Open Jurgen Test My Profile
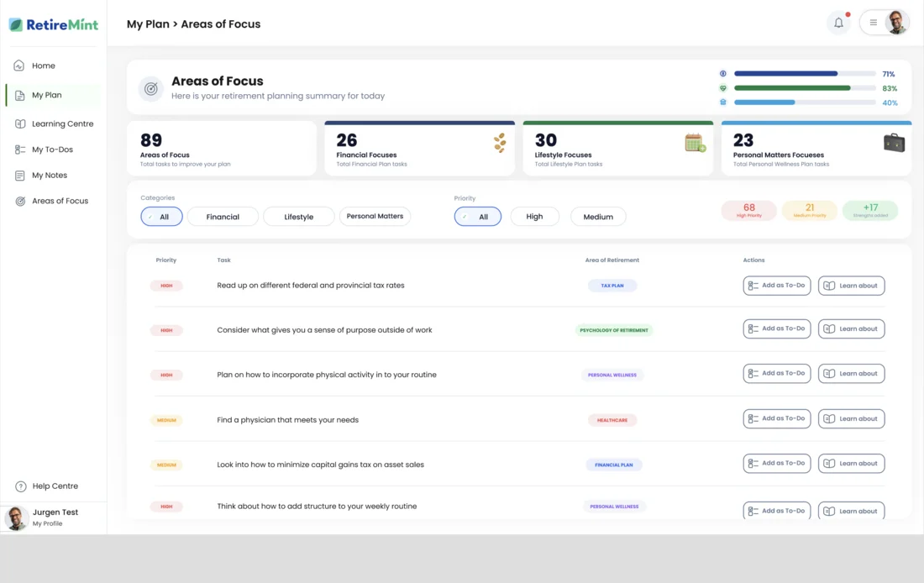Image resolution: width=924 pixels, height=583 pixels. click(x=53, y=517)
